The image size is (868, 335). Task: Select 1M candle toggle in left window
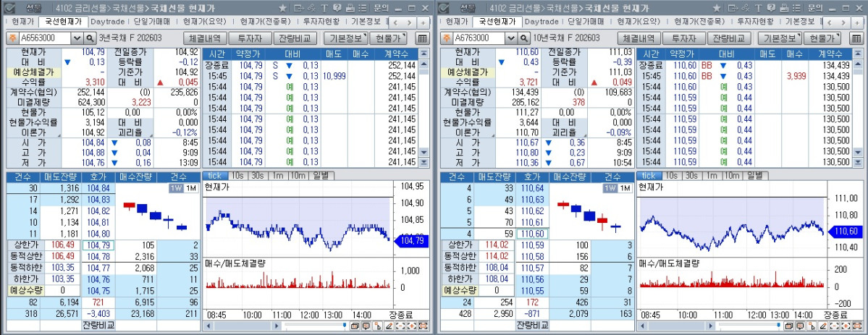[x=191, y=188]
